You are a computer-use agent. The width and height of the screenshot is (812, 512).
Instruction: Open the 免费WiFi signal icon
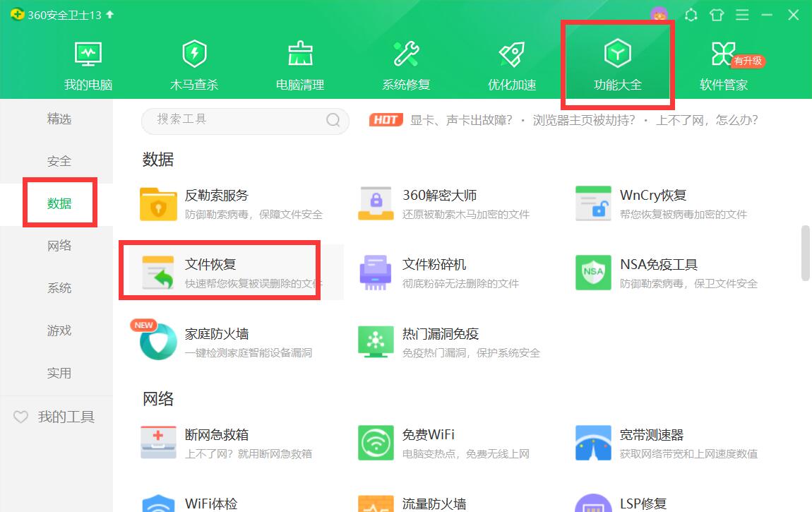[376, 443]
